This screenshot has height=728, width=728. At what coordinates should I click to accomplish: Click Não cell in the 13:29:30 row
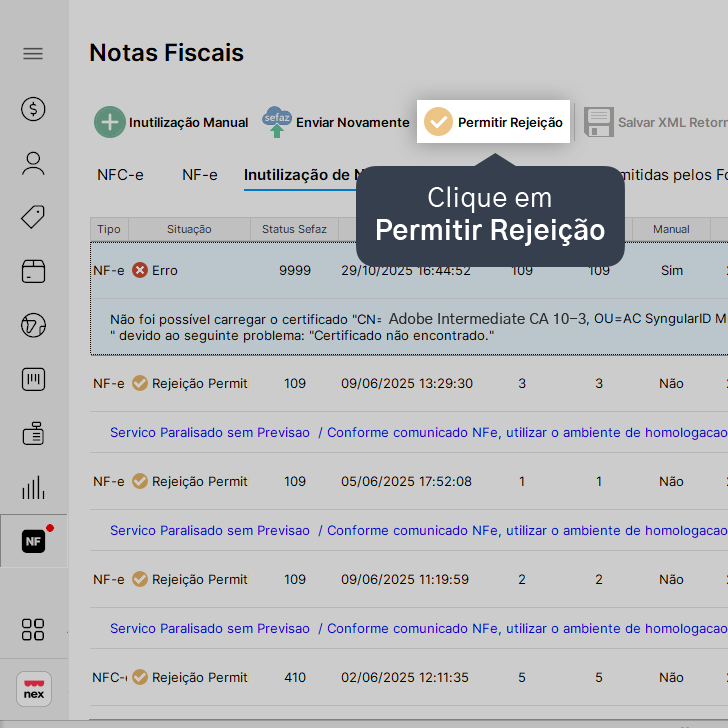coord(671,384)
